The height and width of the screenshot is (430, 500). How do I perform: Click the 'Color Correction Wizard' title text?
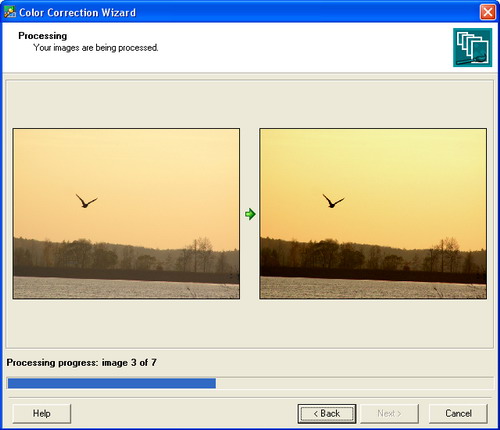click(x=77, y=13)
